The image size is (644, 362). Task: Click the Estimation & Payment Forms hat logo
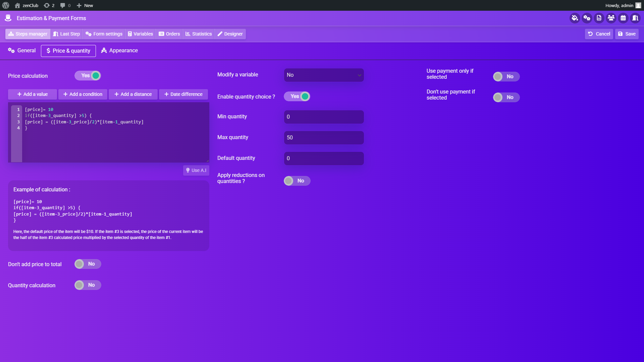click(x=8, y=18)
